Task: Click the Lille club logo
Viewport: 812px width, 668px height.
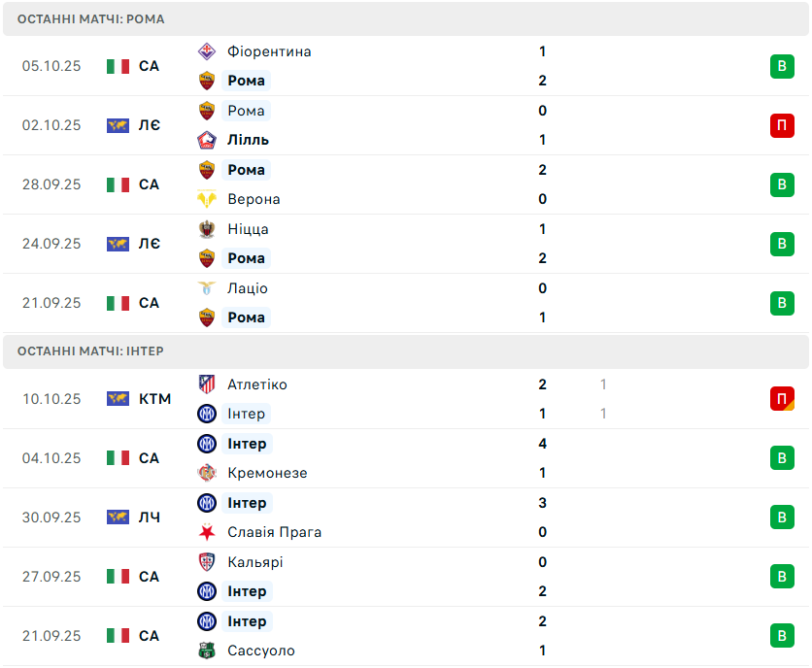Action: coord(207,140)
